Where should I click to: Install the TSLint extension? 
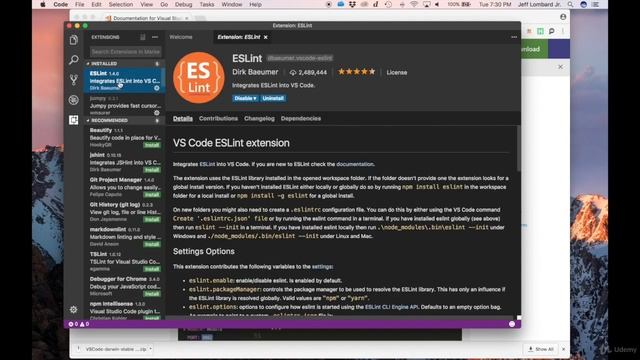point(152,269)
